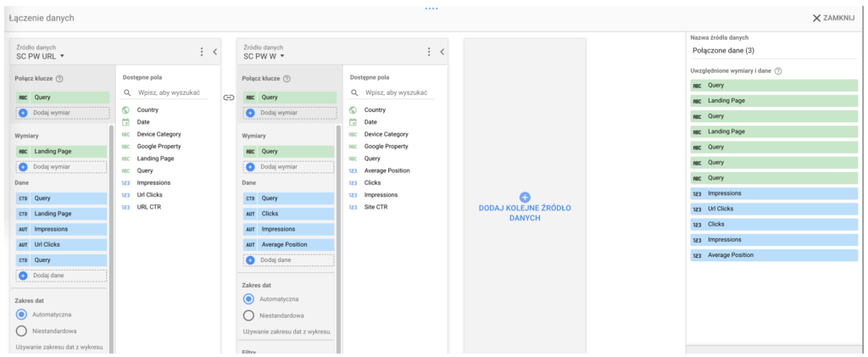Open the SC PW URL source options menu
The image size is (868, 357).
(201, 52)
